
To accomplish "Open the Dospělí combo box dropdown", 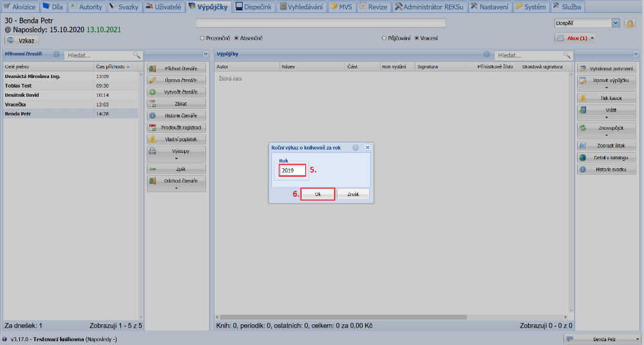I will point(616,23).
